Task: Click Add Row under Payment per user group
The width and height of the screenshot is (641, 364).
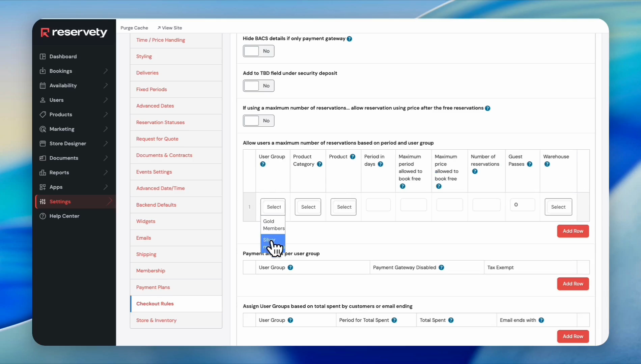Action: coord(573,284)
